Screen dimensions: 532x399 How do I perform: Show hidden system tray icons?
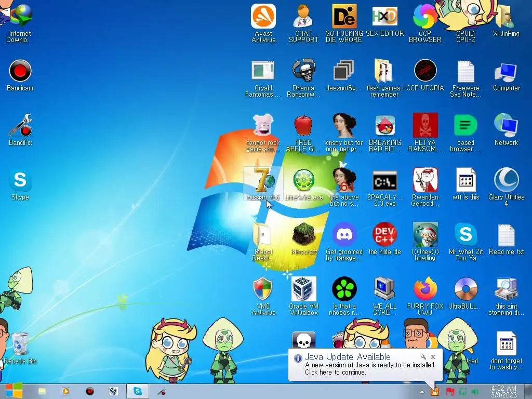(422, 392)
